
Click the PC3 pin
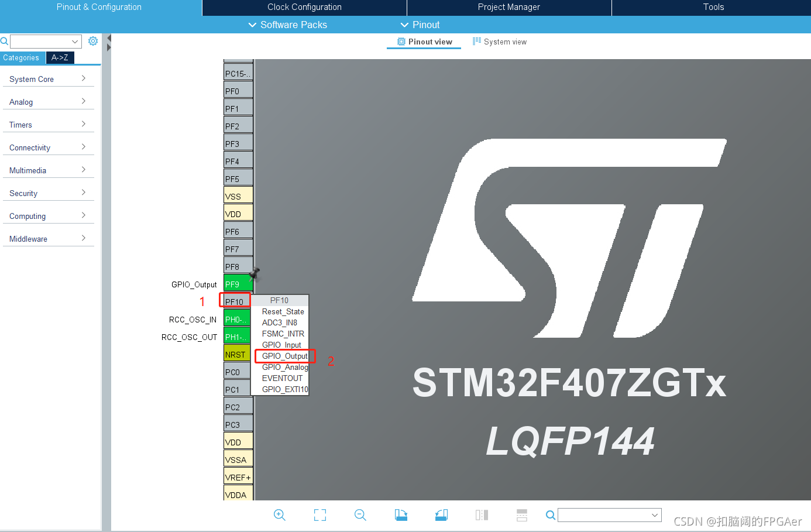point(238,424)
